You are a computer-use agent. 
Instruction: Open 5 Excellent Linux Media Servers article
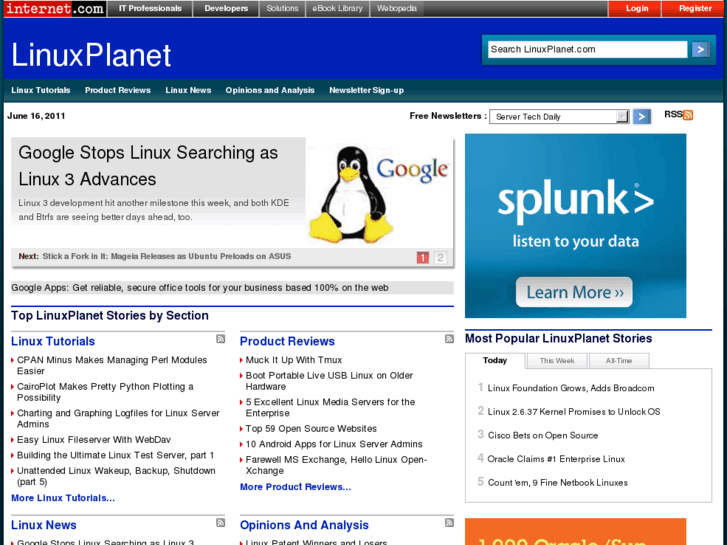330,407
